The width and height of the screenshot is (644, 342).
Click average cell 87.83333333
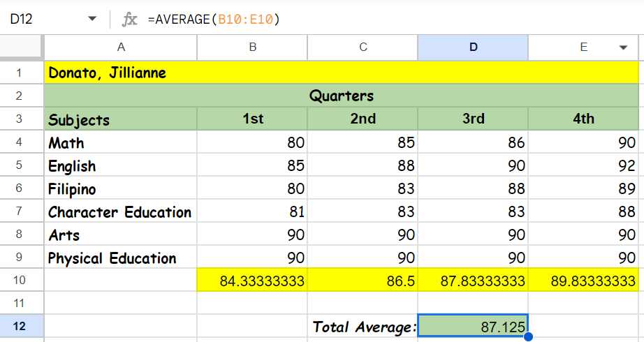473,280
